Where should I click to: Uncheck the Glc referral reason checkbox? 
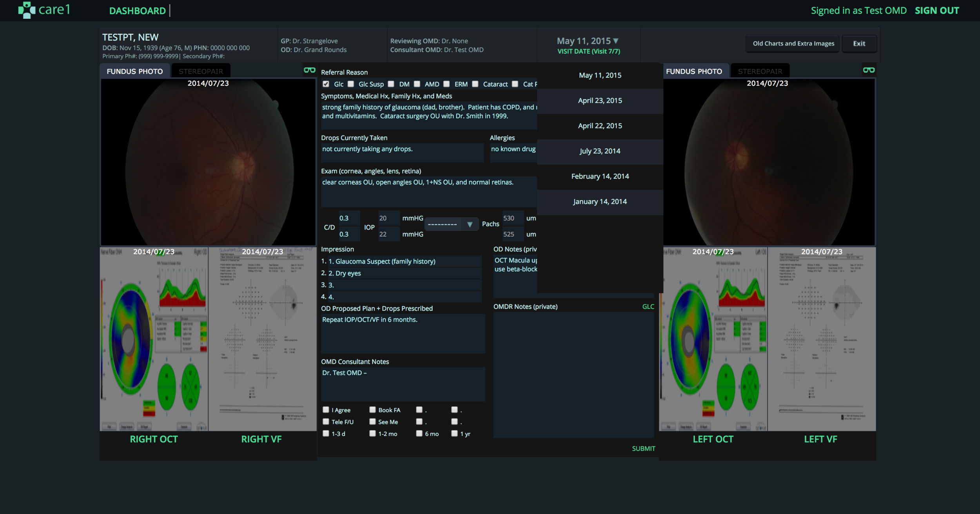coord(326,84)
